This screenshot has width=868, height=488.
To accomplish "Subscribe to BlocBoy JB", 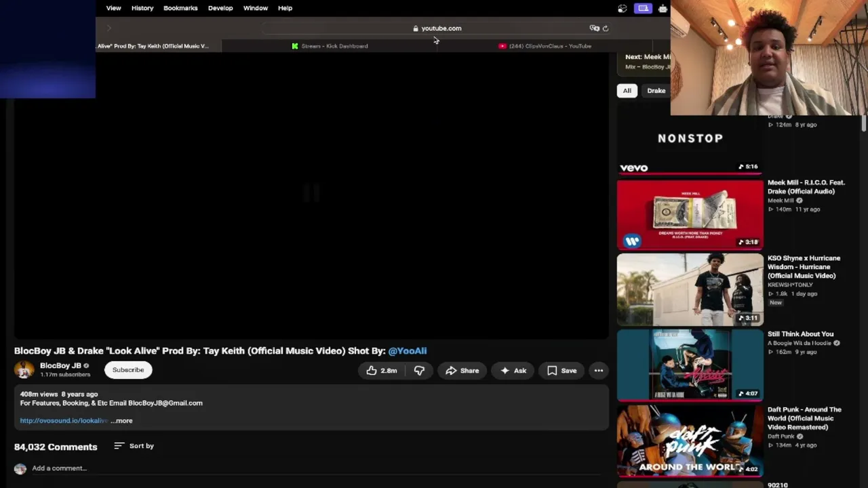I will [x=128, y=370].
